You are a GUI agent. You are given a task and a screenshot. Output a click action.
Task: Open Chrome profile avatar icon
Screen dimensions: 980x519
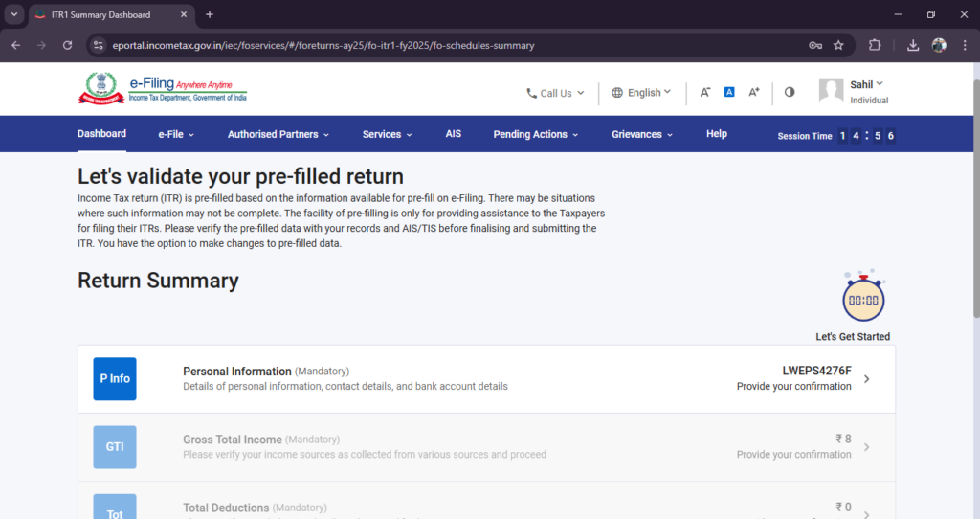pyautogui.click(x=939, y=45)
